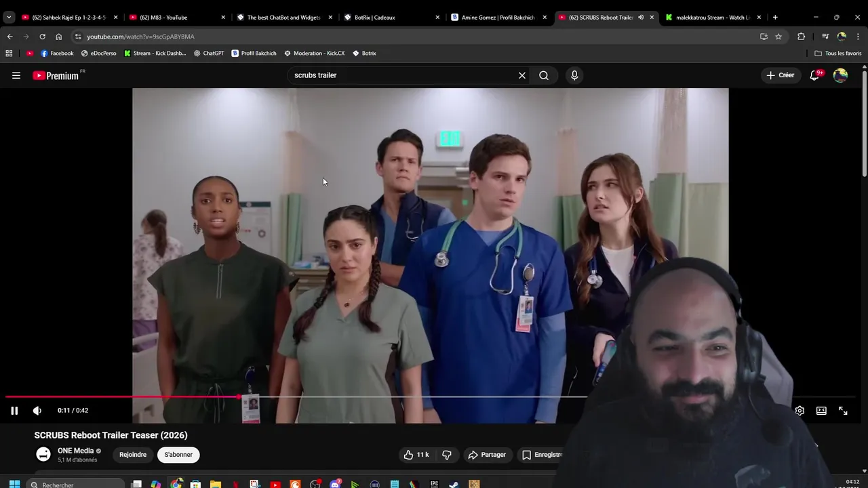
Task: Dislike the video
Action: point(447,455)
